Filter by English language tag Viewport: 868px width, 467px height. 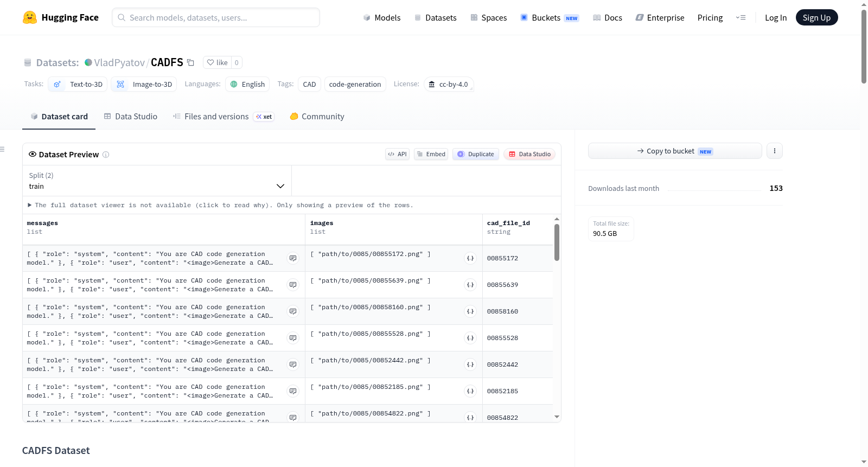pos(247,84)
